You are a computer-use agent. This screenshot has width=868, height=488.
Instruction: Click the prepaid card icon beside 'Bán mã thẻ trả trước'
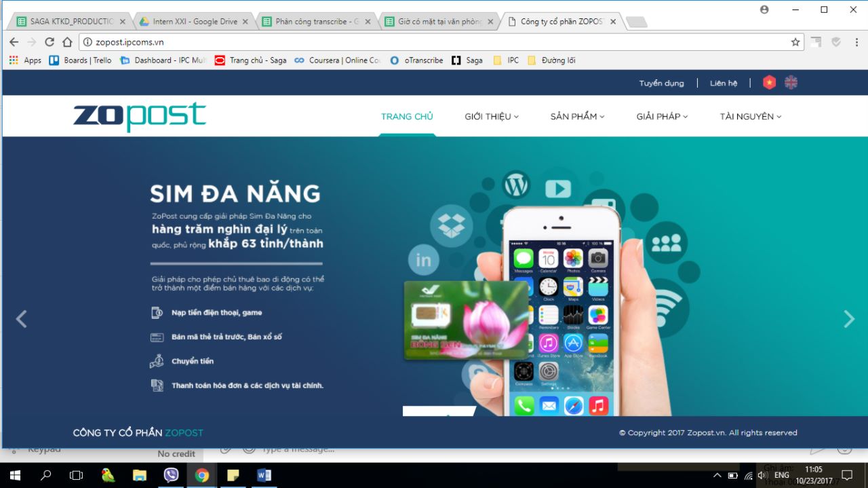[157, 337]
